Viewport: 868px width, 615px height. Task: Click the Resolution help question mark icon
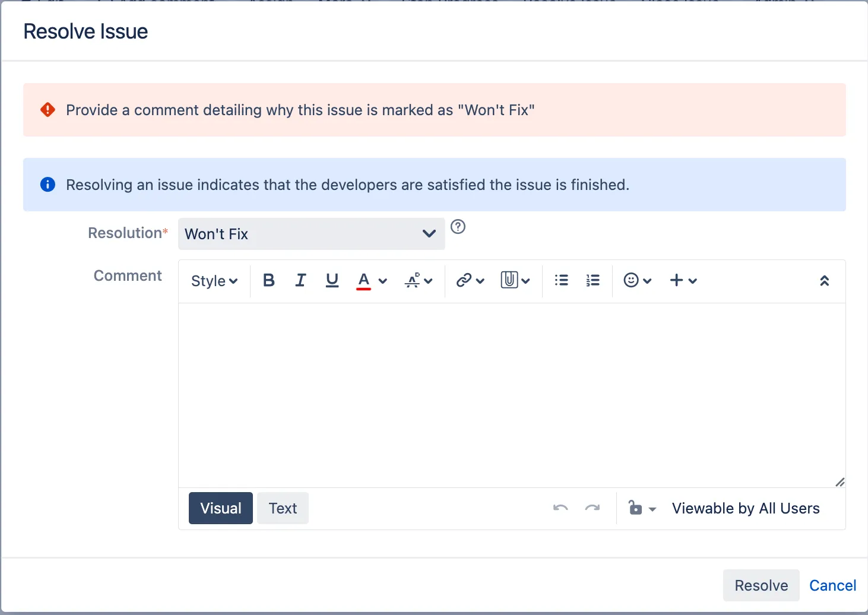pos(458,226)
